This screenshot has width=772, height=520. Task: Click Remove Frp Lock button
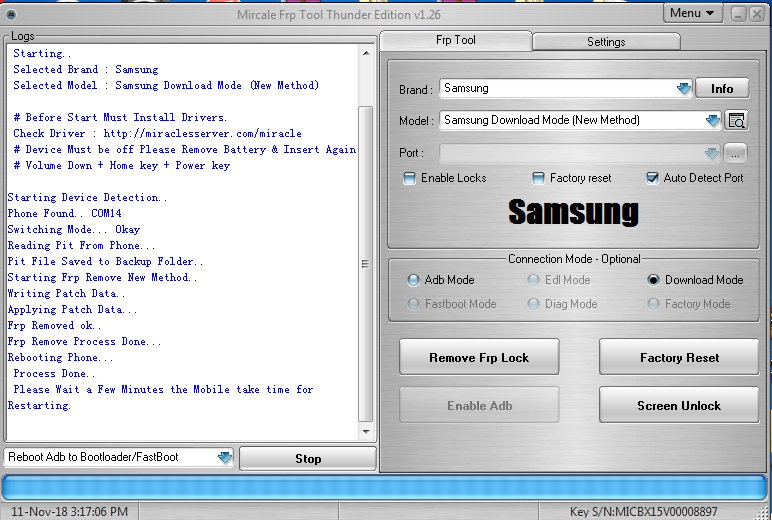479,358
